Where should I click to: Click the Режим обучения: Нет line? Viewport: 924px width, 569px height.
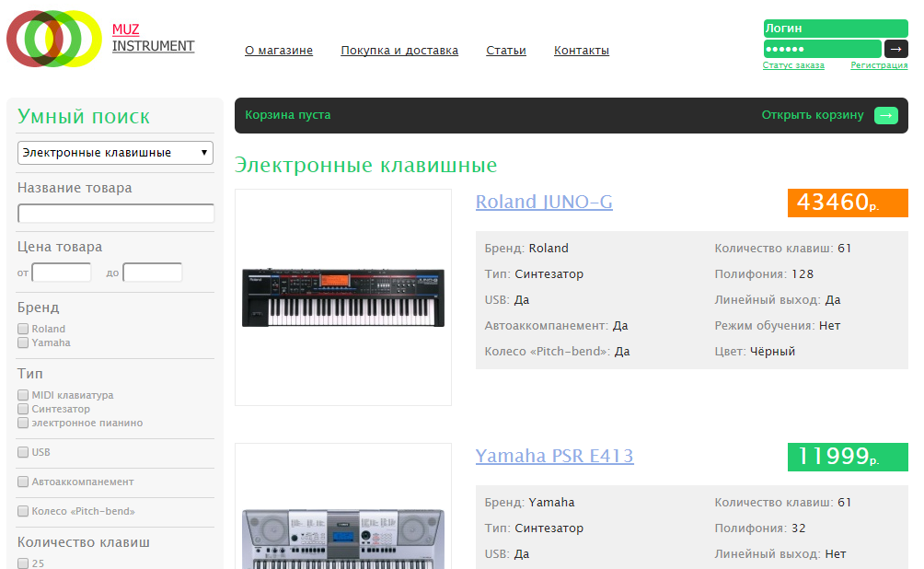(x=778, y=326)
